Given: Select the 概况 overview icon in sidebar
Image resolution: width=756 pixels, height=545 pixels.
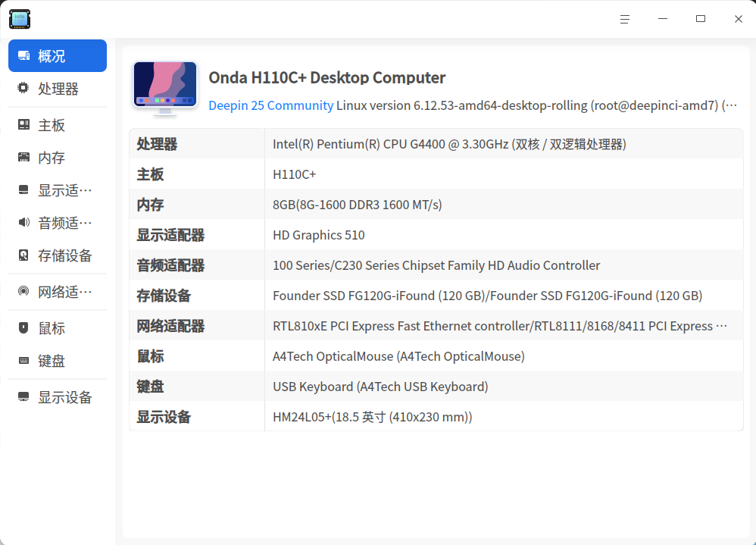Looking at the screenshot, I should point(23,56).
